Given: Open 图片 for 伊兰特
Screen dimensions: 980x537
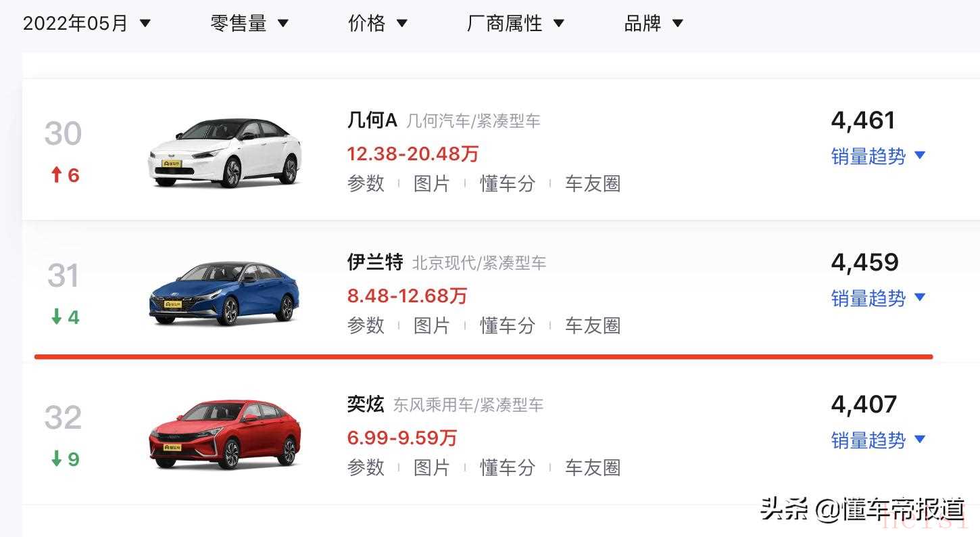Looking at the screenshot, I should coord(432,325).
